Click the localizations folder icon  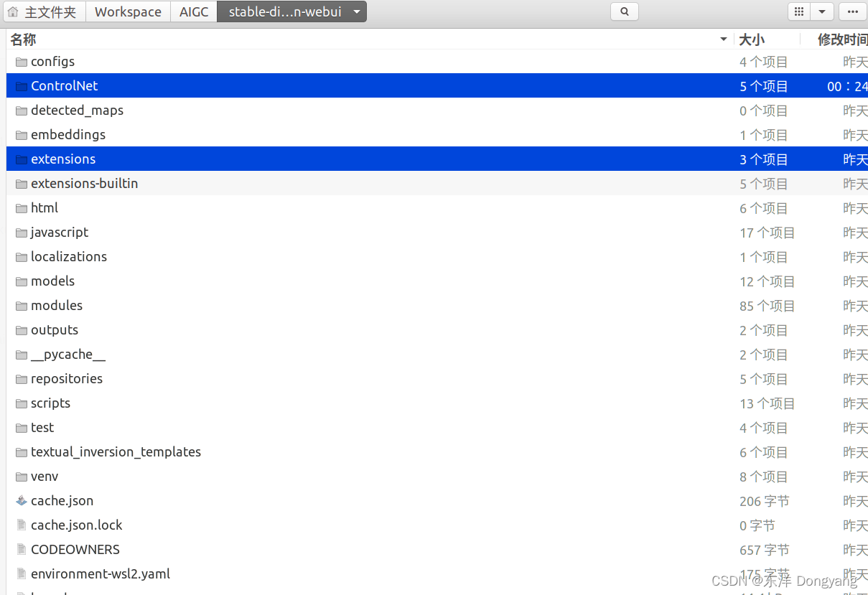(22, 257)
